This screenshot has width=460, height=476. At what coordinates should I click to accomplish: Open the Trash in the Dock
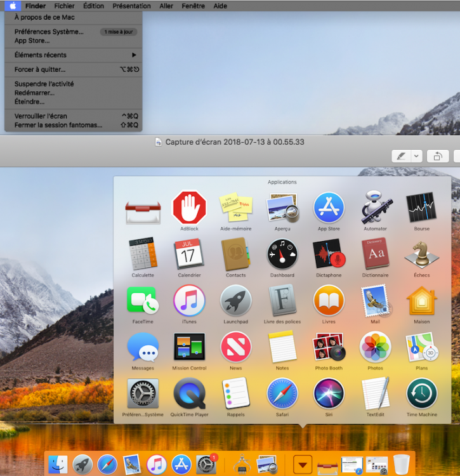(402, 465)
